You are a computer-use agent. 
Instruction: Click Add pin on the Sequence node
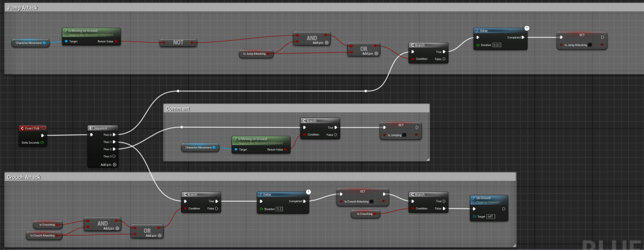108,165
